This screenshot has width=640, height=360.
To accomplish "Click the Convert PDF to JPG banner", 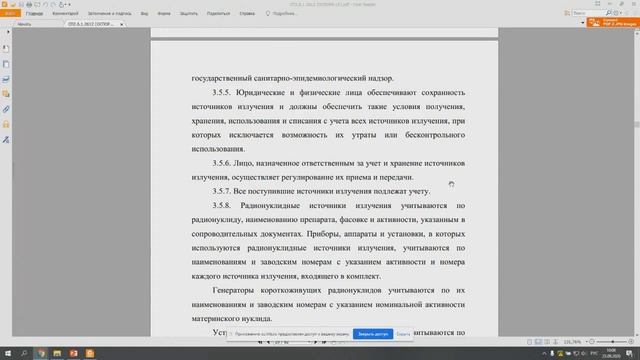I will 613,22.
